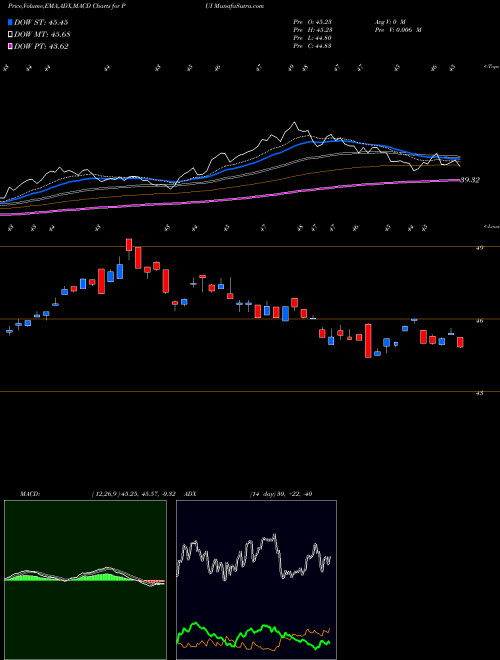500x660 pixels.
Task: Click the MACD panel heading
Action: tap(29, 494)
